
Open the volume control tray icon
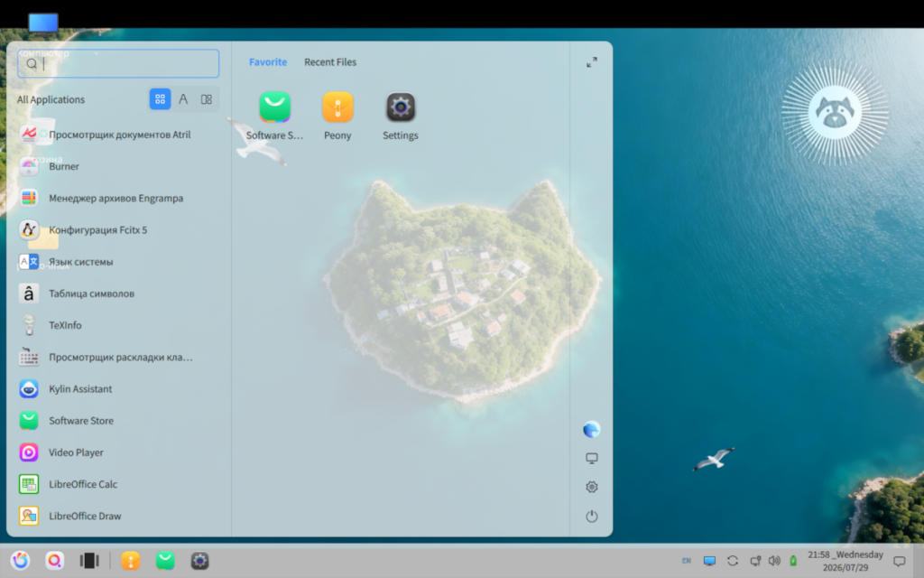coord(774,561)
